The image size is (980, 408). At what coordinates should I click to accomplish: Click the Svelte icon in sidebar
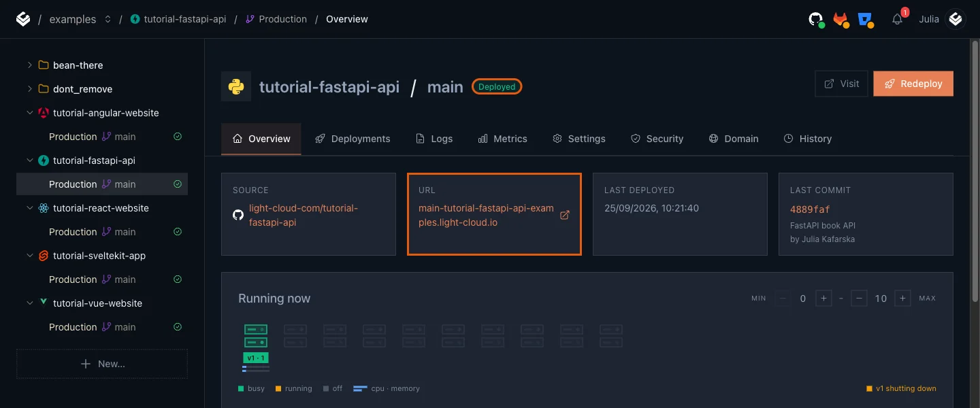point(44,256)
